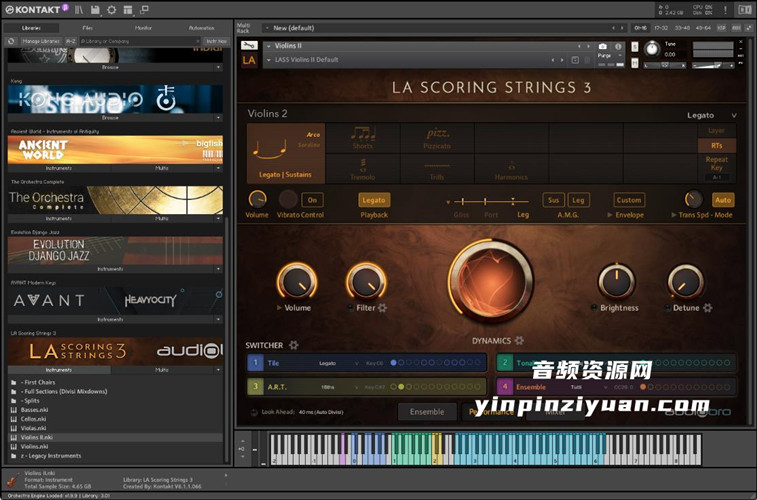
Task: Click the Library or Company search field
Action: tap(140, 42)
